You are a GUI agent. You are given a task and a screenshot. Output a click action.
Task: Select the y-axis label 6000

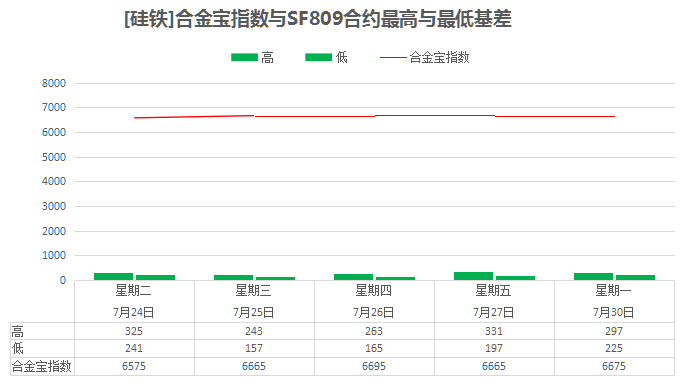click(x=54, y=132)
